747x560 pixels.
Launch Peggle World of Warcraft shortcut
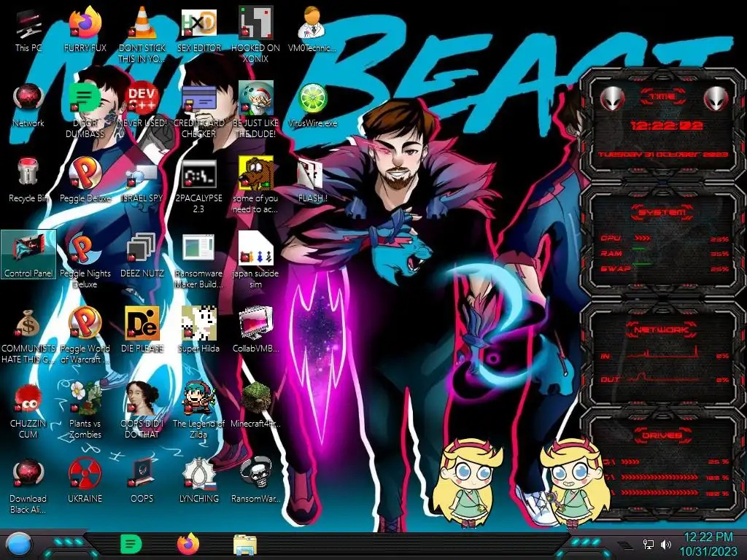tap(85, 335)
